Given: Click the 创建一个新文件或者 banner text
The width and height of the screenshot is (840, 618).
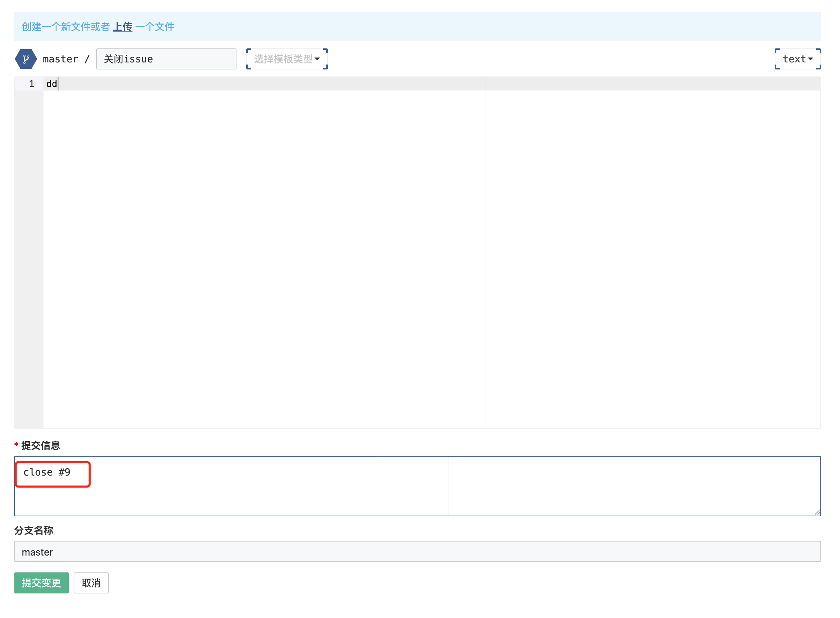Looking at the screenshot, I should point(64,27).
